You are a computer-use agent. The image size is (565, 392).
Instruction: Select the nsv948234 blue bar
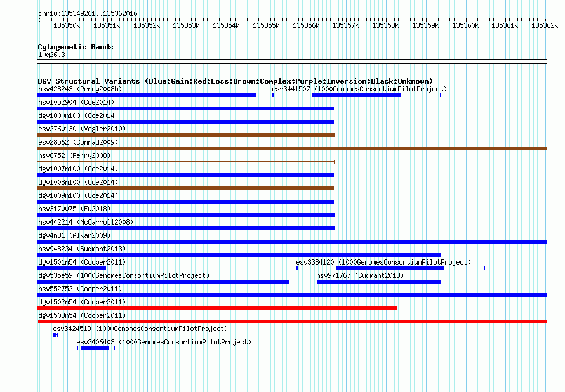tap(239, 255)
